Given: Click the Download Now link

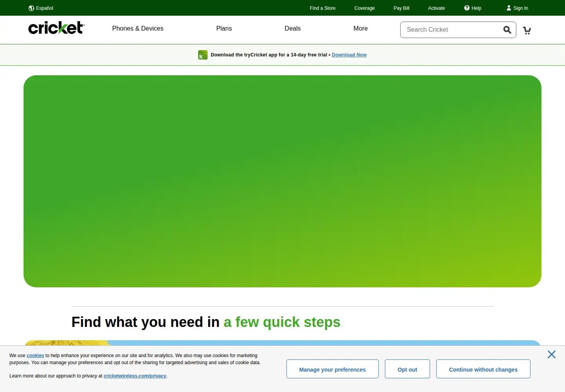Looking at the screenshot, I should click(349, 55).
